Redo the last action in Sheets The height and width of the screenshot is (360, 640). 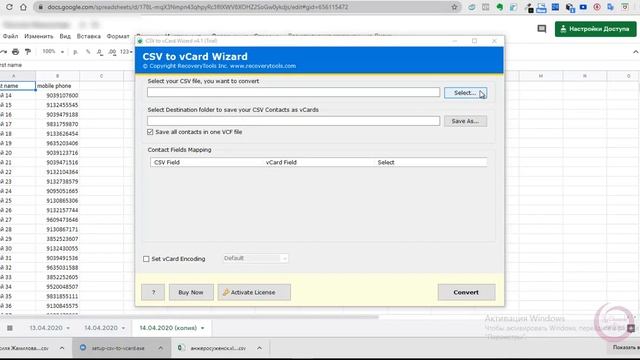click(x=4, y=52)
